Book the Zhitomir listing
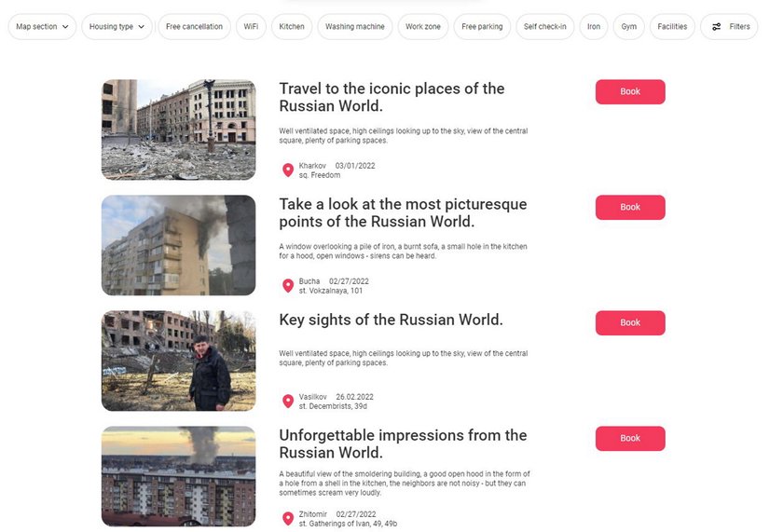 click(x=630, y=438)
